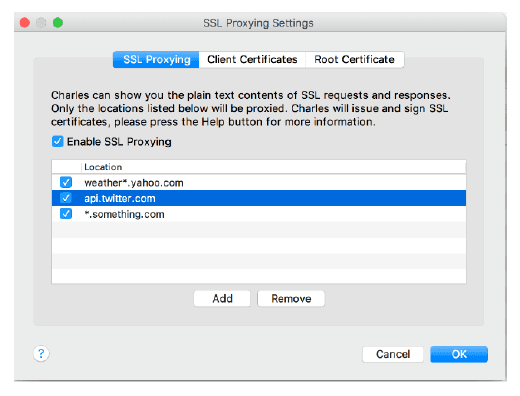Toggle the Enable SSL Proxying checkbox
Image resolution: width=520 pixels, height=396 pixels.
(x=57, y=141)
